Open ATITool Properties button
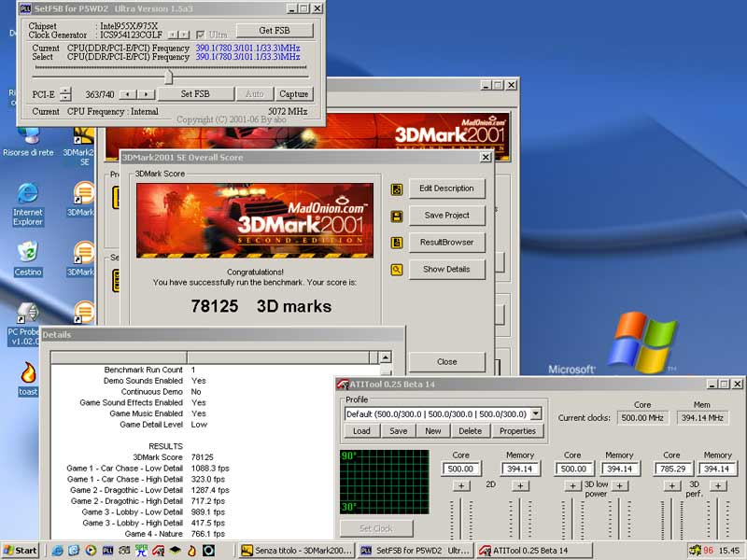The width and height of the screenshot is (747, 560). pos(517,431)
